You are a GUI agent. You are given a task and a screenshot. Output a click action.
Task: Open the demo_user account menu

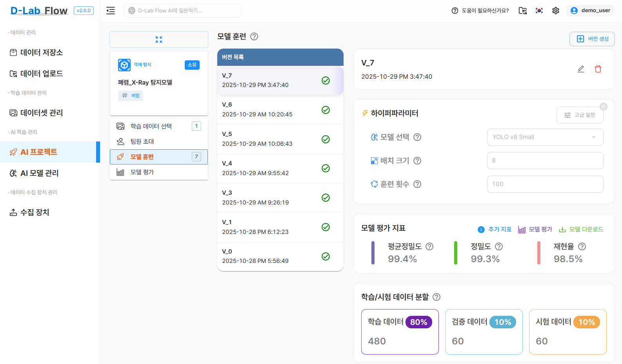(x=590, y=11)
